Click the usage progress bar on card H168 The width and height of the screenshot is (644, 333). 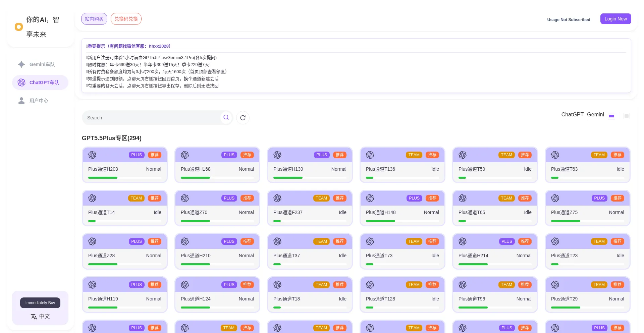tap(217, 178)
